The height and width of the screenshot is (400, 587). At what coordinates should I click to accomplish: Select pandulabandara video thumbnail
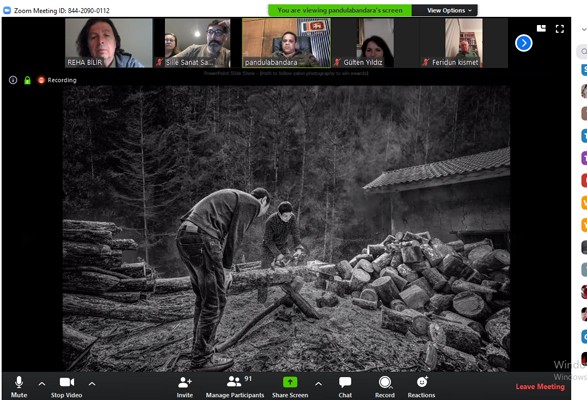tap(286, 43)
